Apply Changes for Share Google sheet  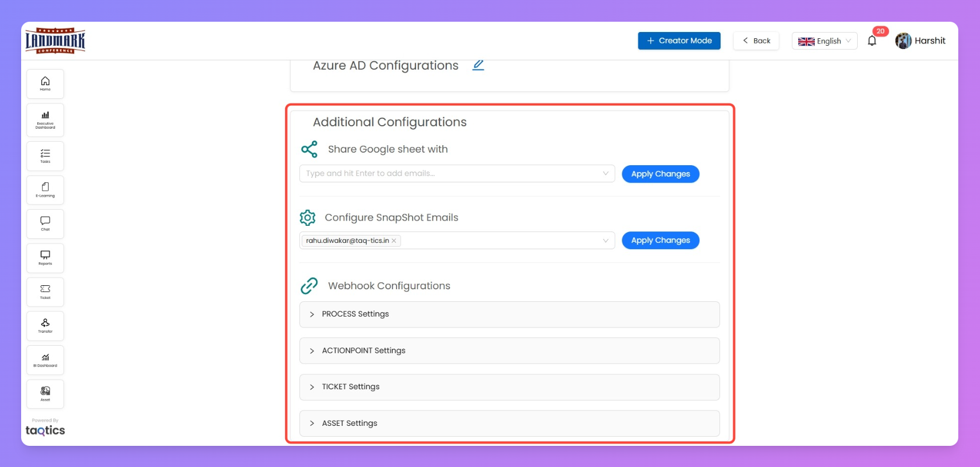click(x=661, y=174)
